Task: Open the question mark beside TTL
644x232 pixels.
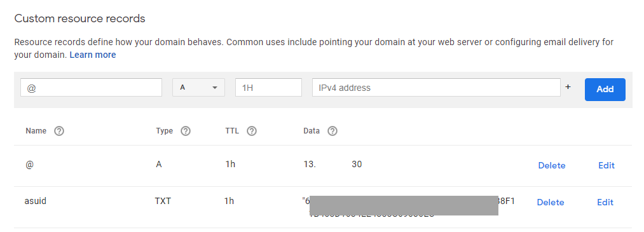Action: pos(252,132)
